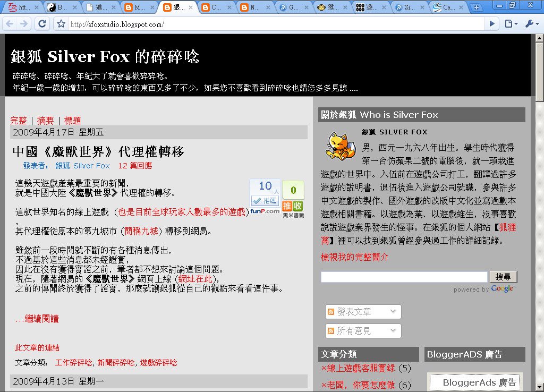Open the red link '也是目前全球玩家人數最多的遊戲'
Viewport: 544px width, 392px height.
click(x=182, y=212)
